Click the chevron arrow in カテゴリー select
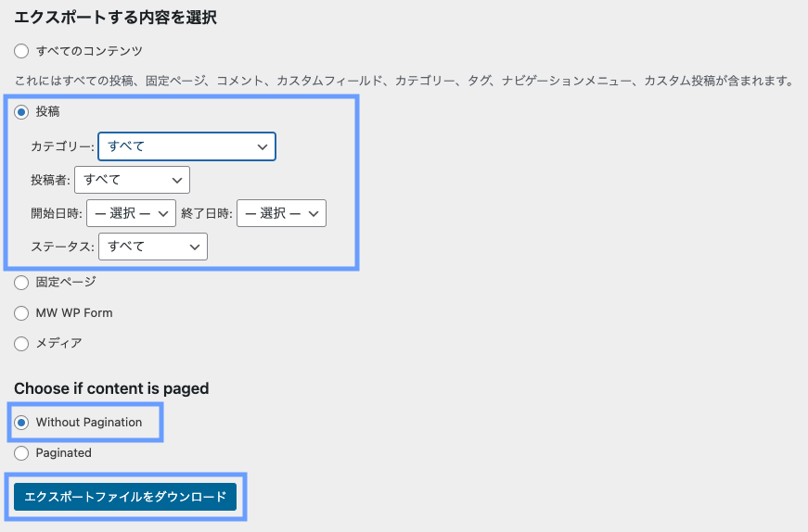808x532 pixels. [262, 146]
